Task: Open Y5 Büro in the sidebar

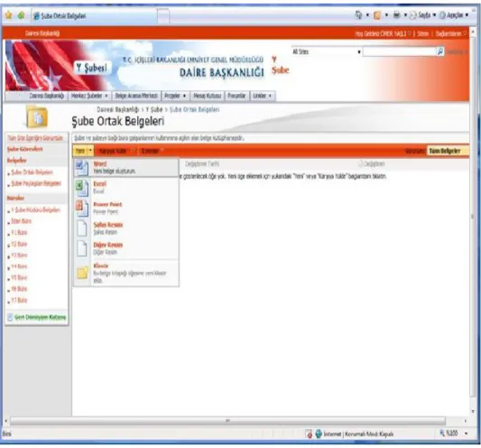Action: click(19, 277)
